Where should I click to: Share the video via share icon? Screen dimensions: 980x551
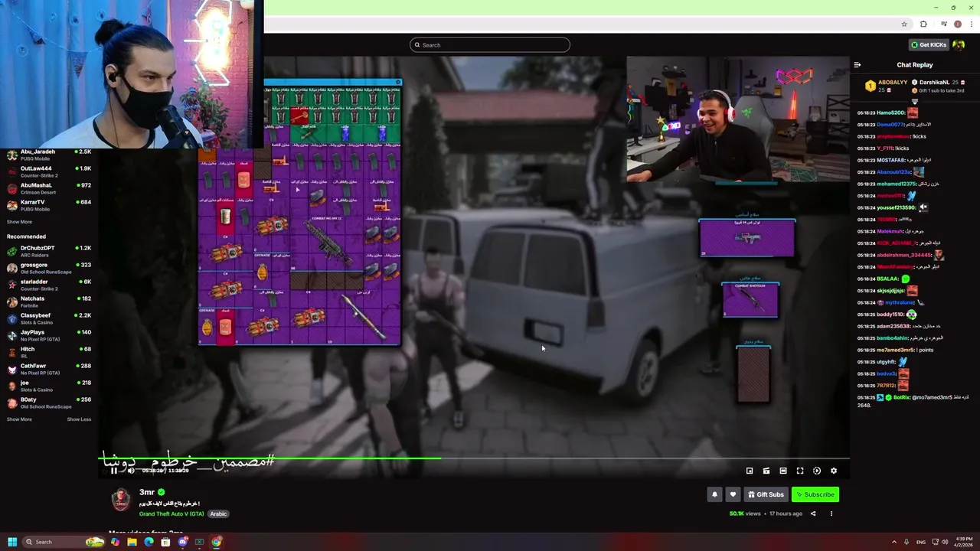(x=813, y=514)
